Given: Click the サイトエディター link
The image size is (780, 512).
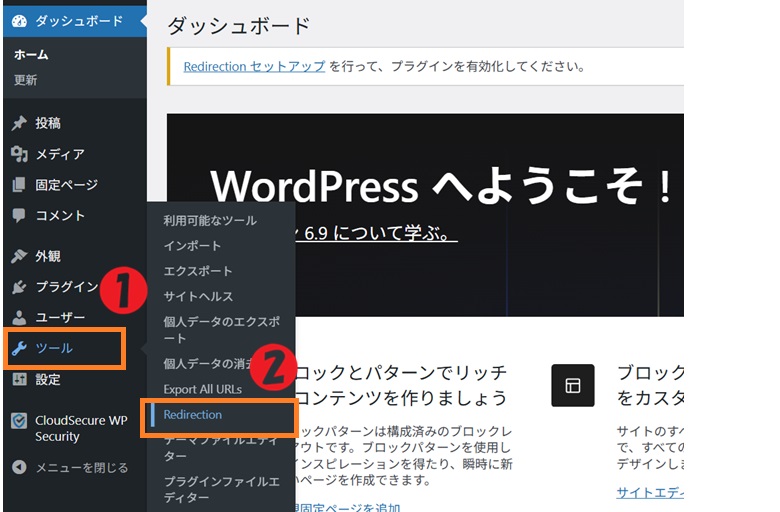Looking at the screenshot, I should (x=650, y=493).
